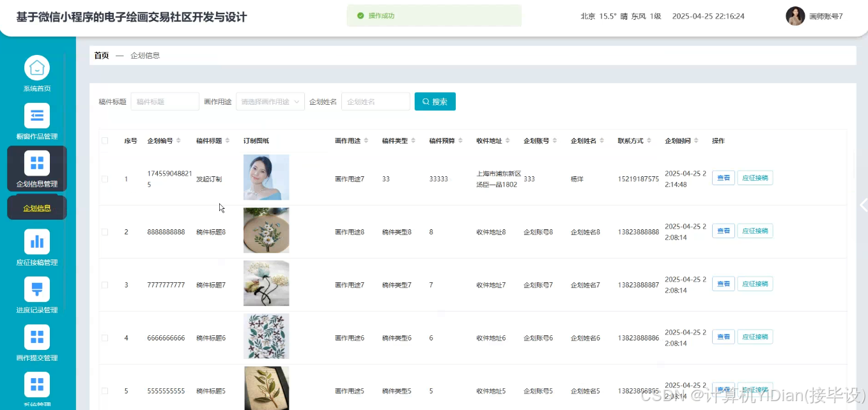Image resolution: width=868 pixels, height=410 pixels.
Task: Select 进度记录管理 in the sidebar
Action: click(36, 294)
